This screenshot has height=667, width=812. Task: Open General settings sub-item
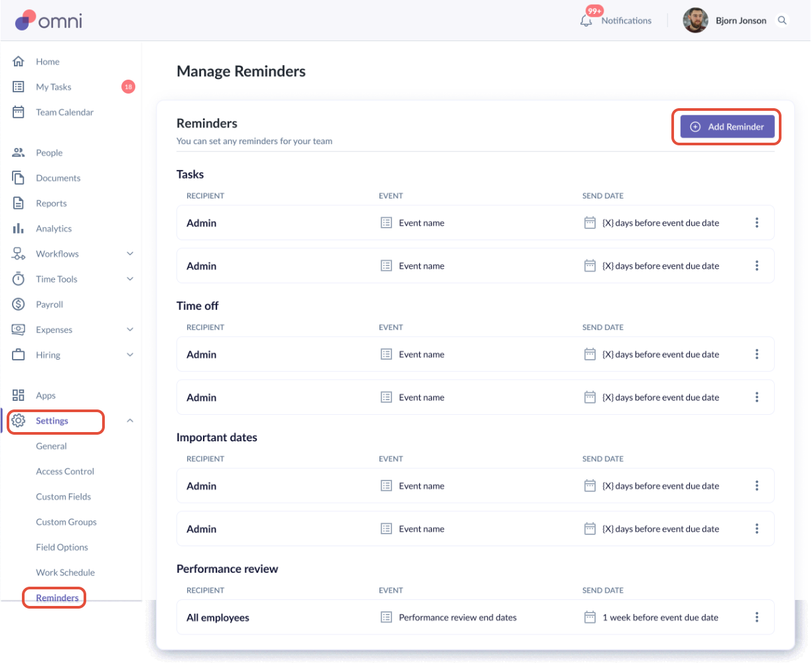(x=51, y=446)
